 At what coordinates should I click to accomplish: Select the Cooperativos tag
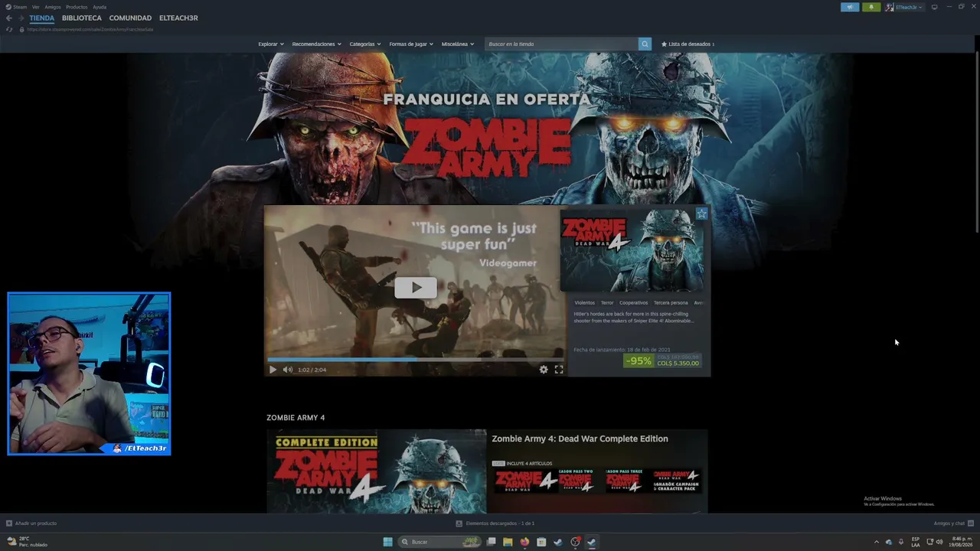634,302
